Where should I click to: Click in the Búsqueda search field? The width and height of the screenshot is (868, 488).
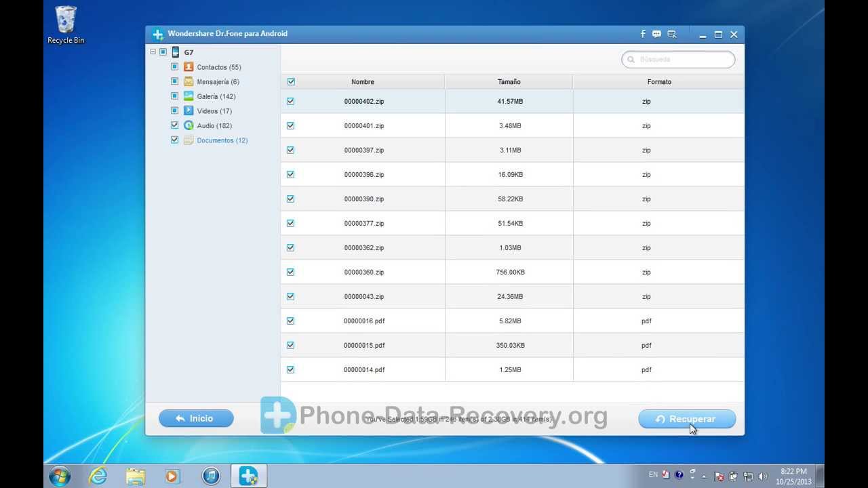(x=678, y=60)
